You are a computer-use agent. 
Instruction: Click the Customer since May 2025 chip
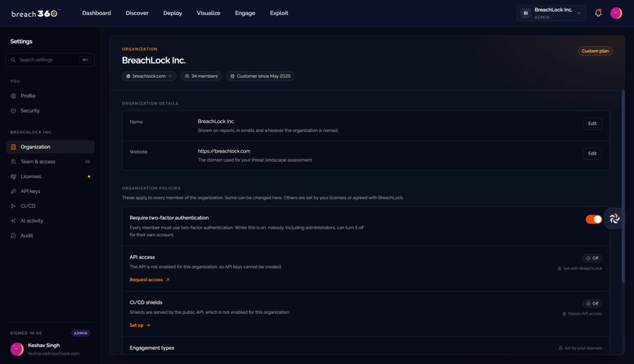pyautogui.click(x=260, y=76)
